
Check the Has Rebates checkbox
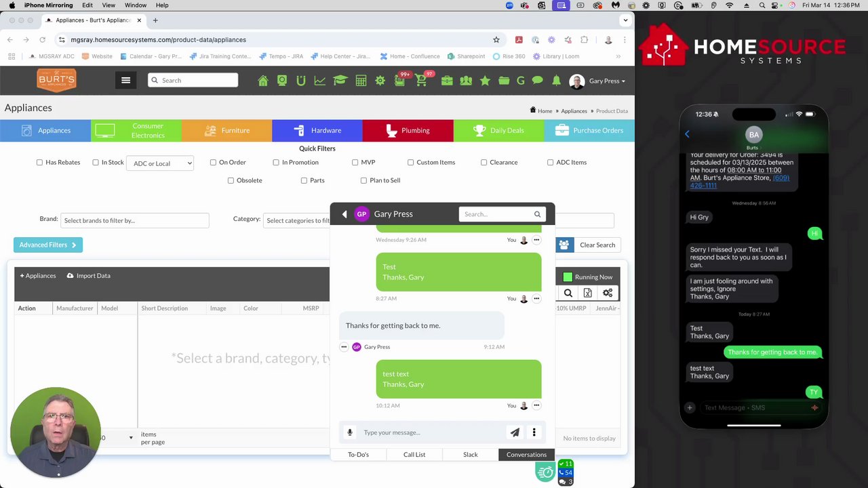click(39, 163)
